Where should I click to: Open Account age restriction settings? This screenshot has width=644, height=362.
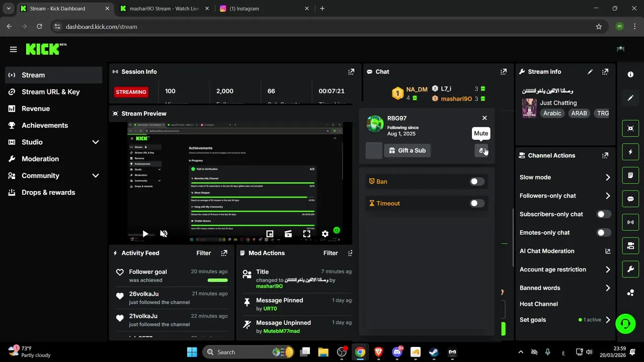click(565, 269)
